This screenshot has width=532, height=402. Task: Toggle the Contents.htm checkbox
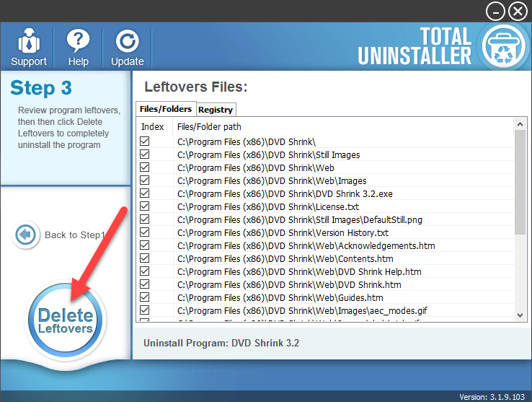click(145, 258)
